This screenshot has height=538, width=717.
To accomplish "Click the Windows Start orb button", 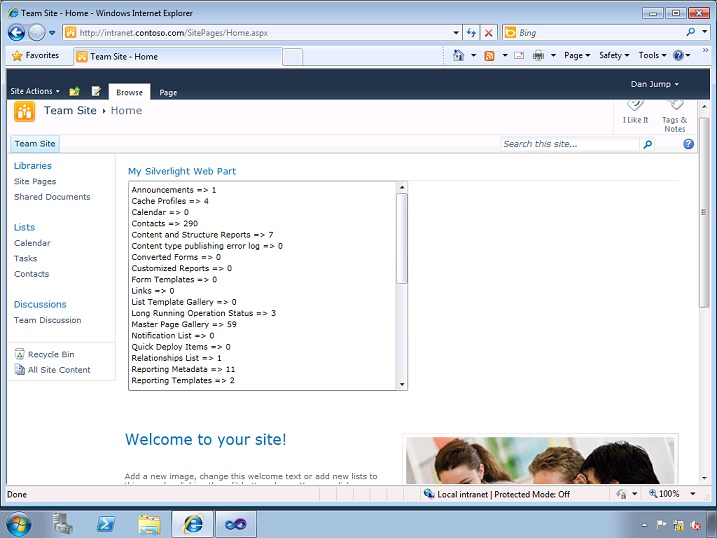I will pos(19,524).
